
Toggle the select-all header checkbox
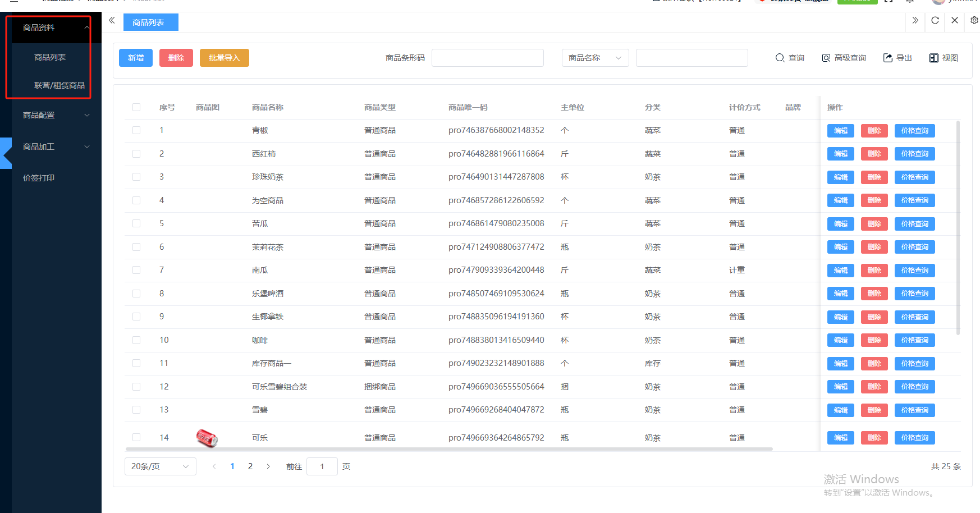coord(136,107)
